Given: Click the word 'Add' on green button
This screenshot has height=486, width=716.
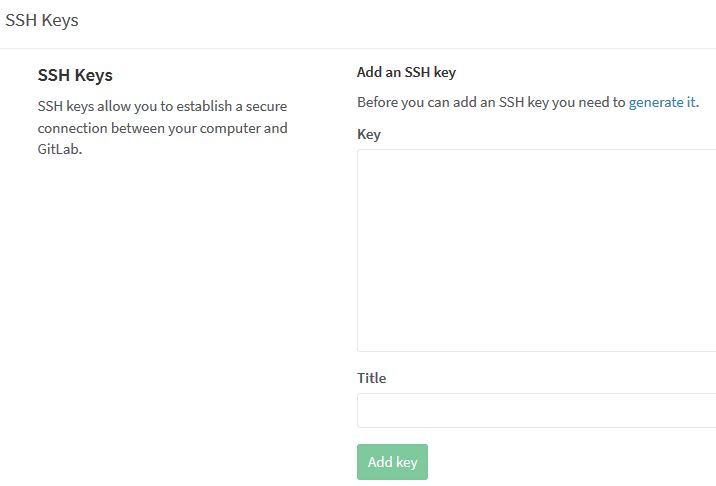Looking at the screenshot, I should point(380,462).
